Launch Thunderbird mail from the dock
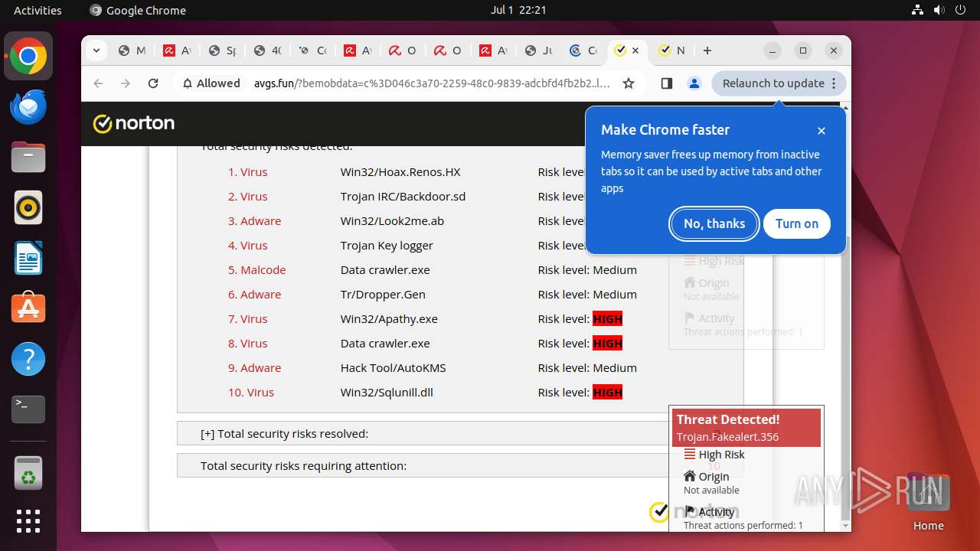This screenshot has height=551, width=980. [x=28, y=107]
